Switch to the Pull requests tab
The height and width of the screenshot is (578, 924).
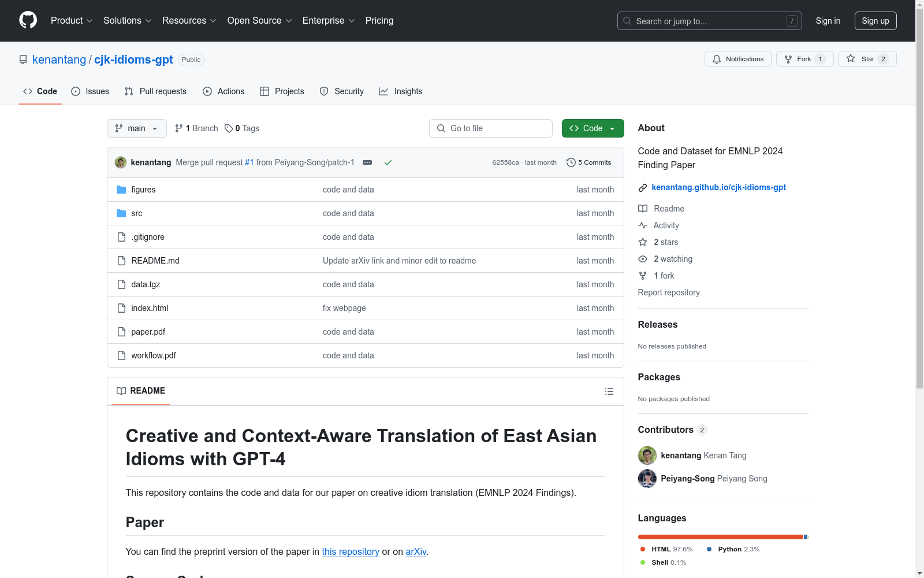point(155,91)
